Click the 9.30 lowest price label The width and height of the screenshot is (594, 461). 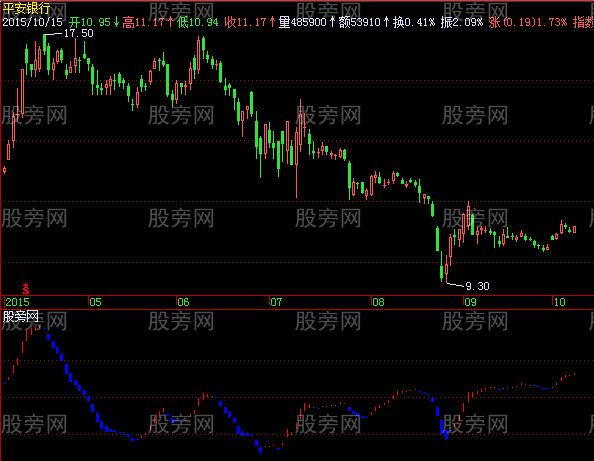(477, 286)
